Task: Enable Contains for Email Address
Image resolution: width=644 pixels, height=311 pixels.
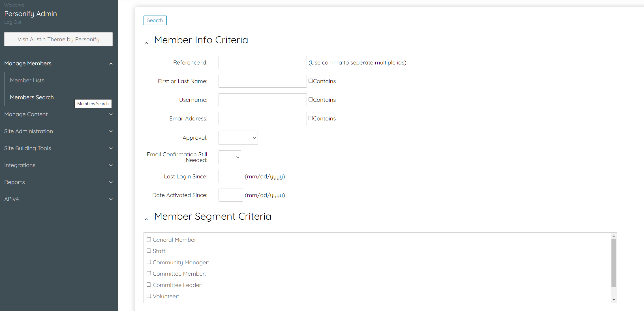Action: click(311, 118)
